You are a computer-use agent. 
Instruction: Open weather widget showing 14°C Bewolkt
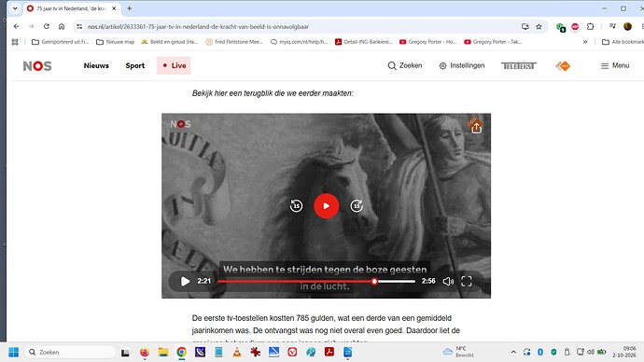tap(459, 352)
